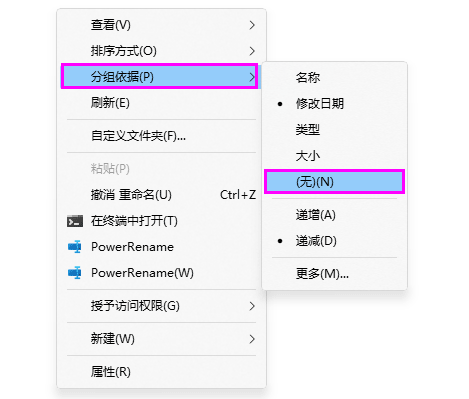Screen dimensions: 469x399
Task: Choose (无)(N) to remove grouping
Action: (x=334, y=182)
